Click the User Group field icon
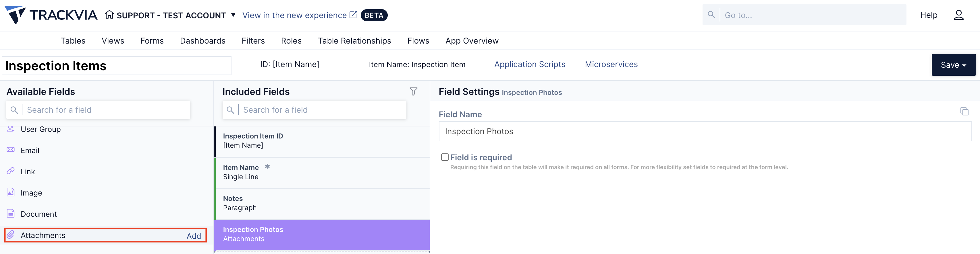The width and height of the screenshot is (980, 254). 11,129
